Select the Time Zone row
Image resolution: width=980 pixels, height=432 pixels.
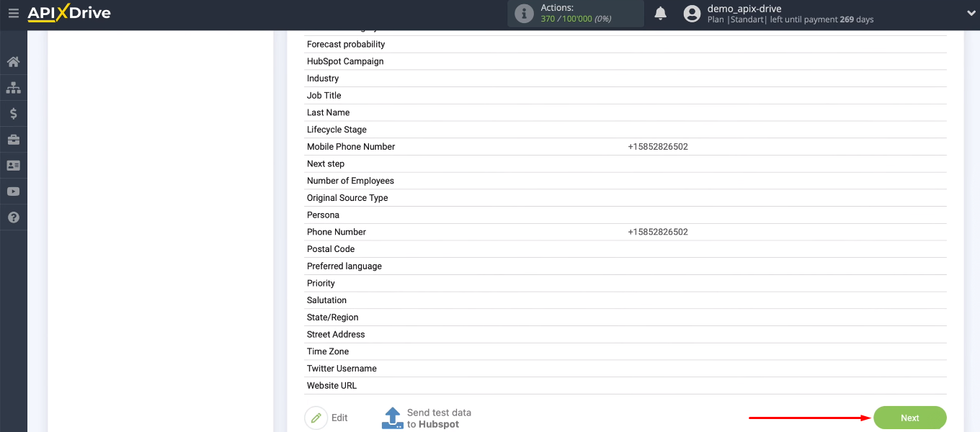pos(625,351)
